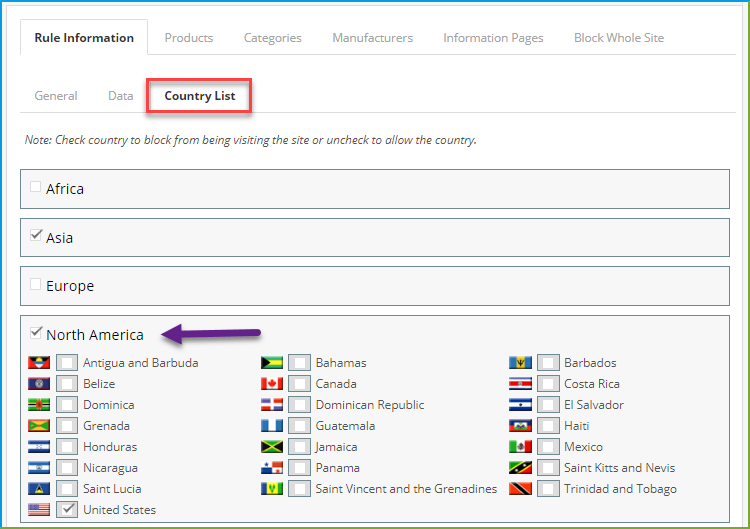
Task: Click the Barbados flag icon
Action: 520,363
